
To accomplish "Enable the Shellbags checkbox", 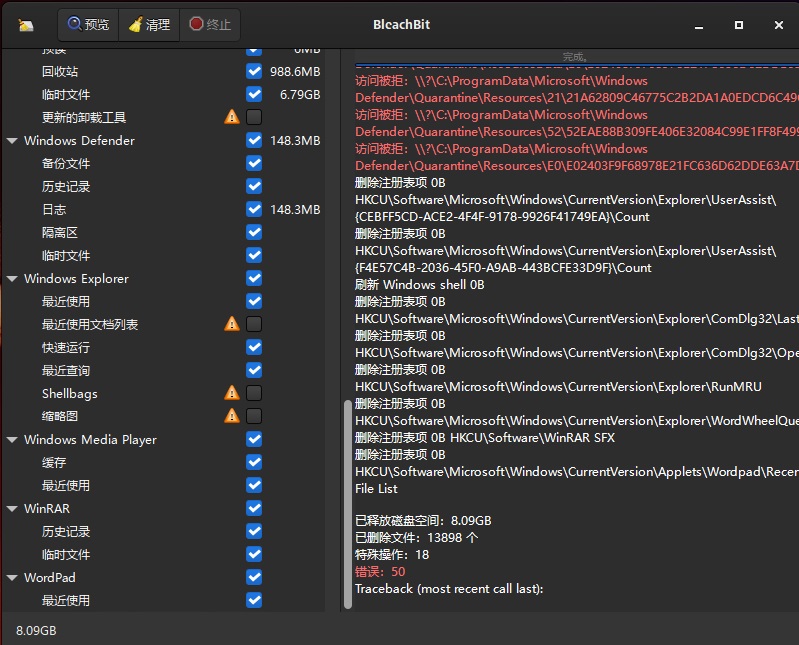I will (254, 393).
